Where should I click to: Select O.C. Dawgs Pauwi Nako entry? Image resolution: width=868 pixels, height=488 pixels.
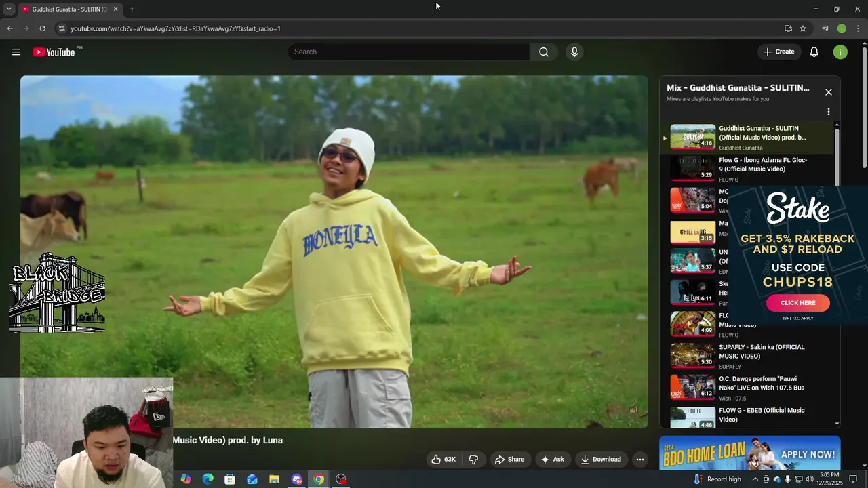(x=746, y=387)
